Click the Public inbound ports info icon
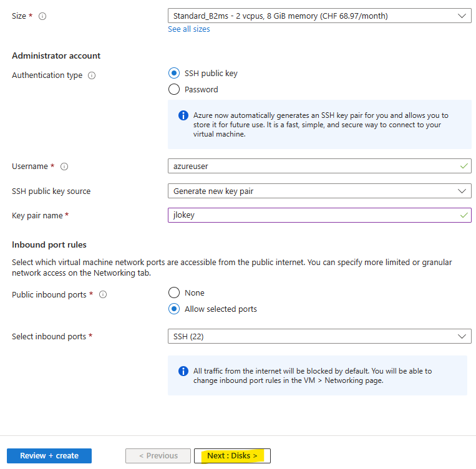The image size is (476, 469). [103, 294]
